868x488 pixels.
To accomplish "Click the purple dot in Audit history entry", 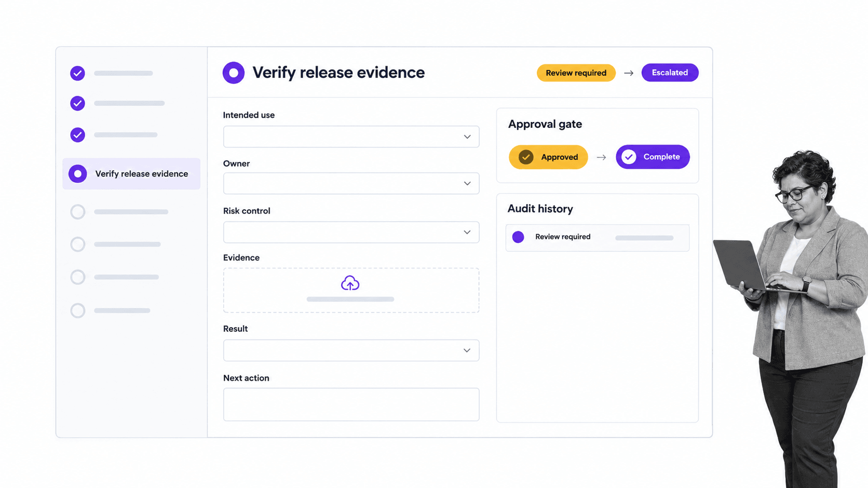I will [x=518, y=237].
